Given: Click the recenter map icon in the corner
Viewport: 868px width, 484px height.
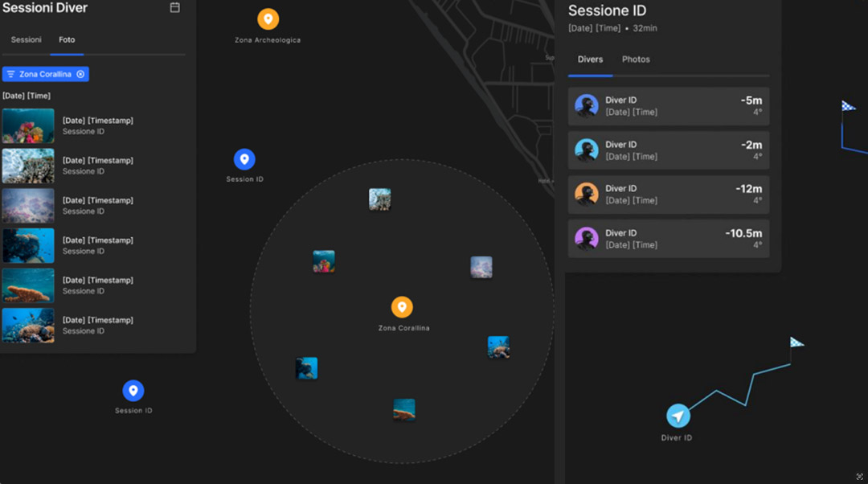Looking at the screenshot, I should [860, 476].
